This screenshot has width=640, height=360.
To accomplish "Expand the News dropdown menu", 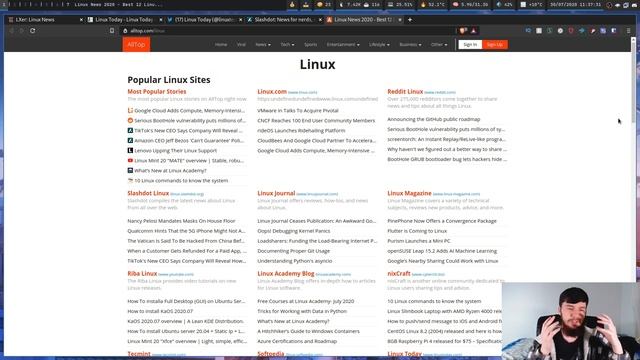I will (263, 44).
